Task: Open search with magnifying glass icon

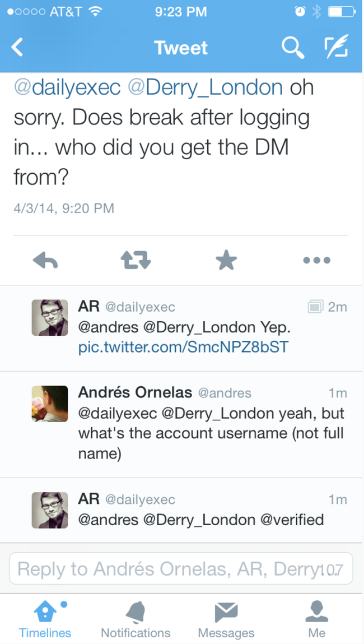Action: tap(292, 47)
